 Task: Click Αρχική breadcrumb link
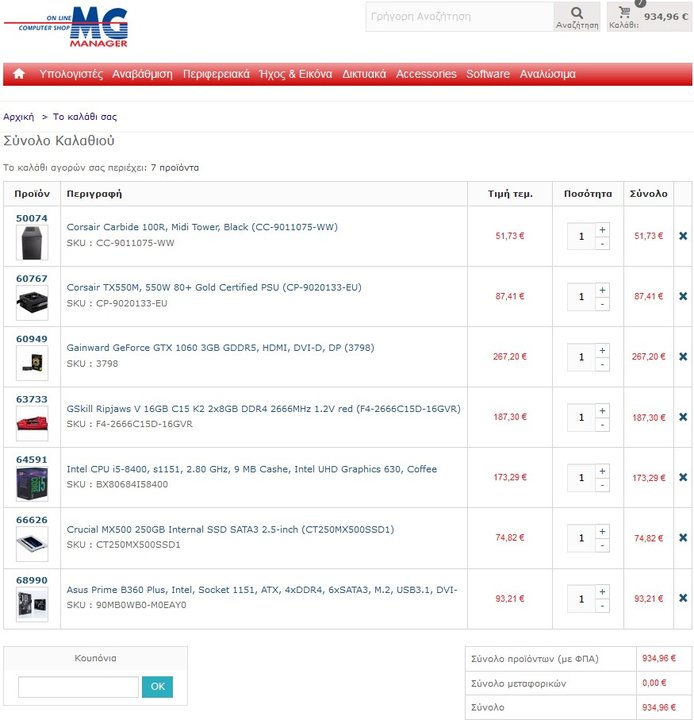pyautogui.click(x=18, y=117)
